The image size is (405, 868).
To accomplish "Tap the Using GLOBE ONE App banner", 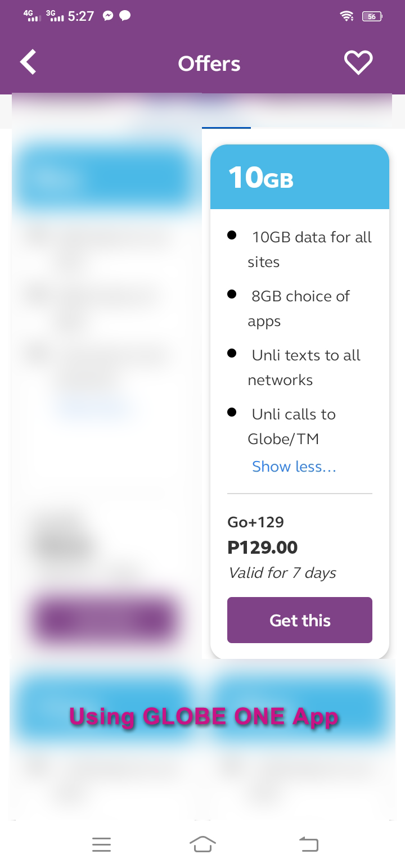I will click(x=202, y=716).
